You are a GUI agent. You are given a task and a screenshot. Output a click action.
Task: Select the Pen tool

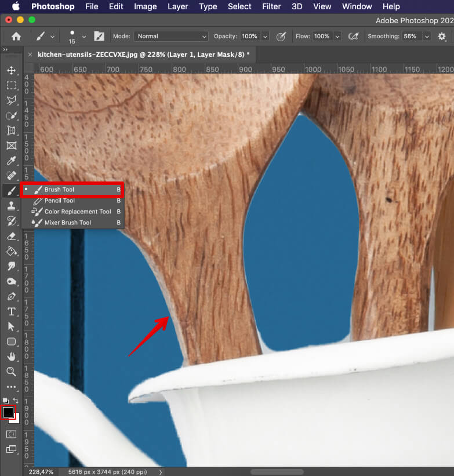point(12,296)
